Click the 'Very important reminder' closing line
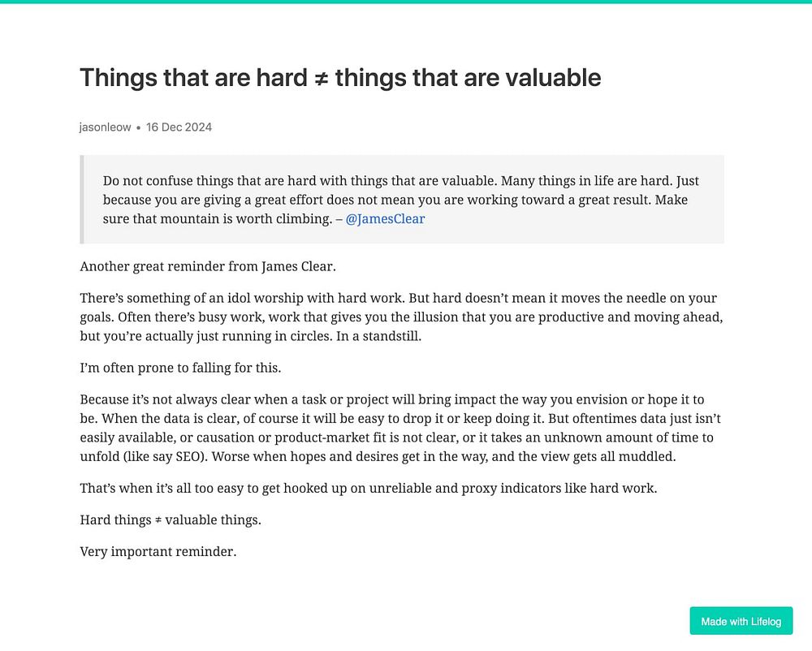Image resolution: width=812 pixels, height=651 pixels. [158, 552]
